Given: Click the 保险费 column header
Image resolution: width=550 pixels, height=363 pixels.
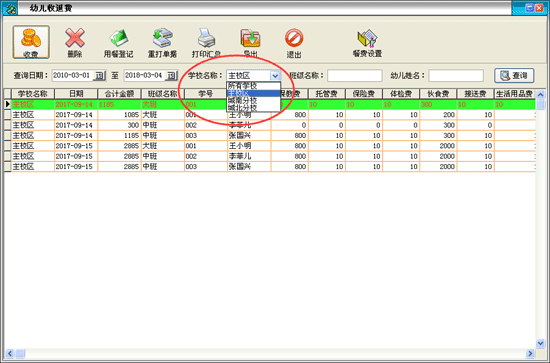Looking at the screenshot, I should (x=364, y=94).
